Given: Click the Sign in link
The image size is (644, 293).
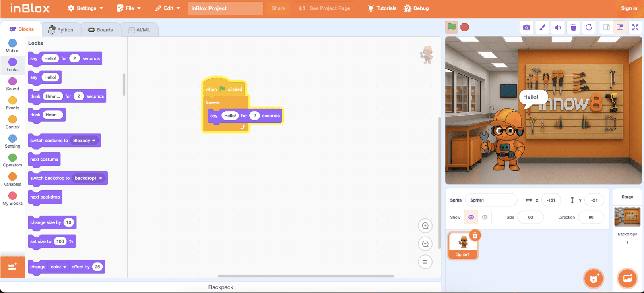Looking at the screenshot, I should (629, 8).
